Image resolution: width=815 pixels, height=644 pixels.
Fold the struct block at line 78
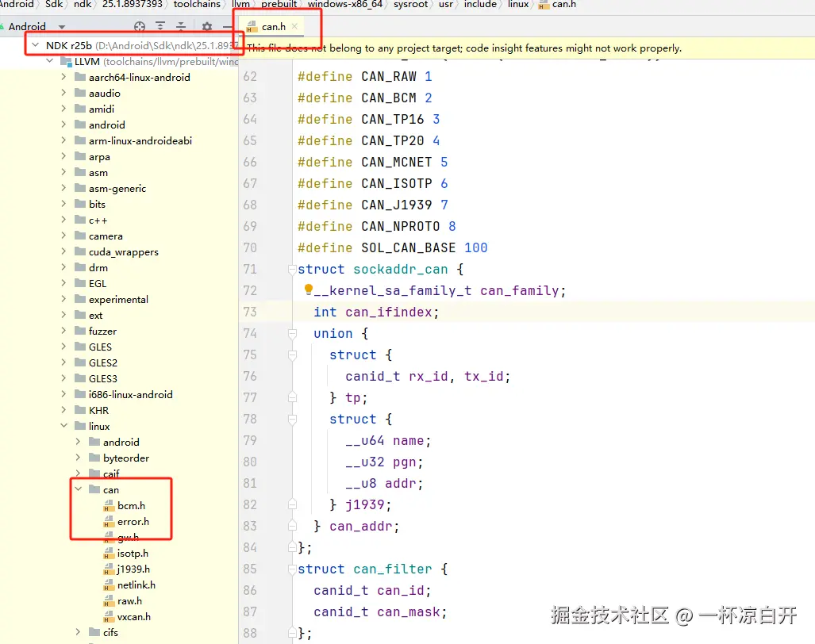point(292,419)
